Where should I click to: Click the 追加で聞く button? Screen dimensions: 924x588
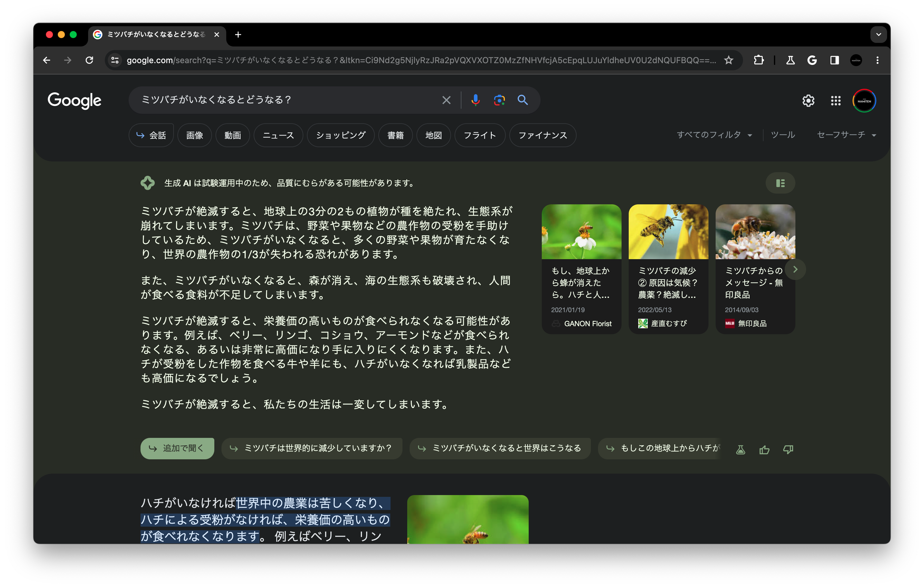click(x=177, y=448)
